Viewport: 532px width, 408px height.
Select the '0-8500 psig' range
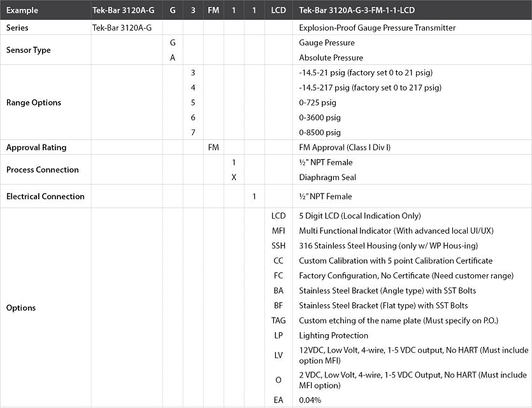coord(320,132)
